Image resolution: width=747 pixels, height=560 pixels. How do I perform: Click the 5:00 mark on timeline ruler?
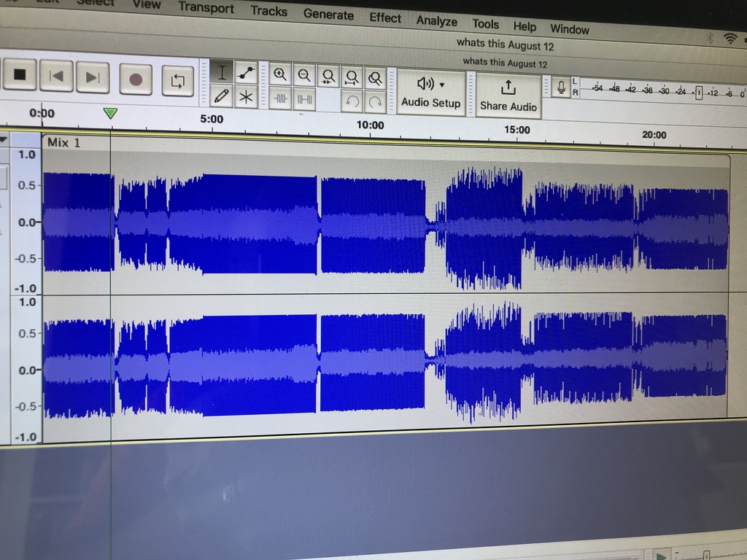212,119
